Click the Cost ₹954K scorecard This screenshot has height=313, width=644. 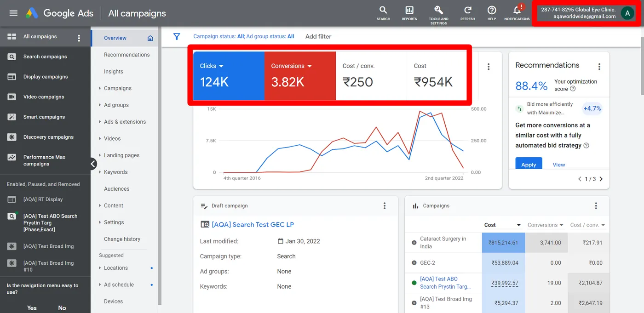tap(437, 76)
